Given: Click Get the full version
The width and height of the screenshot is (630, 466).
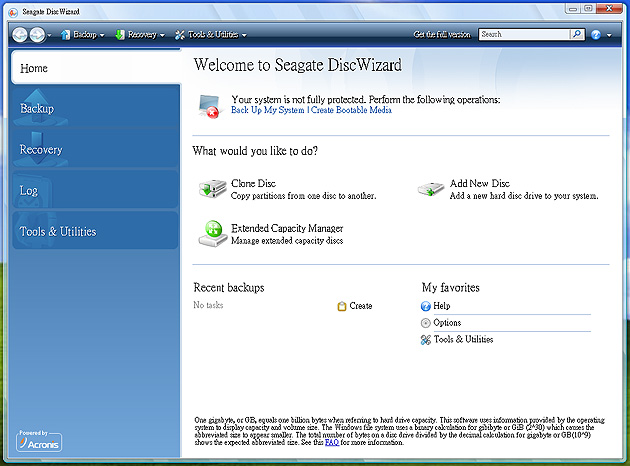Looking at the screenshot, I should click(x=442, y=35).
